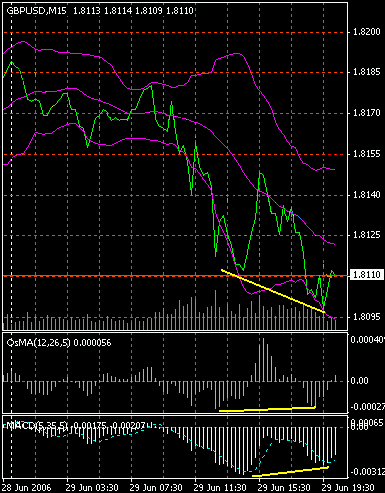Click the 1.8155 price scale label

coord(367,154)
